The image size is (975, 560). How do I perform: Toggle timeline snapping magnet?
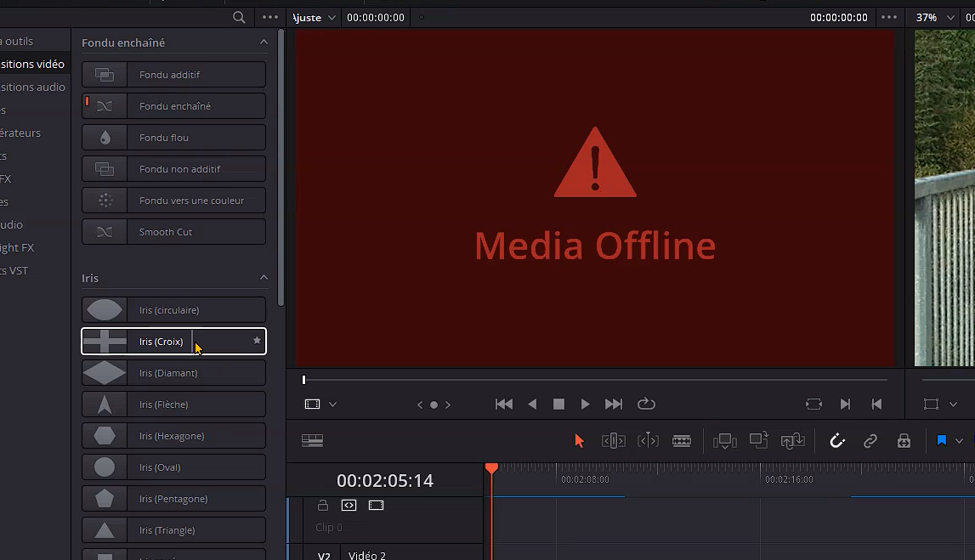(x=837, y=440)
